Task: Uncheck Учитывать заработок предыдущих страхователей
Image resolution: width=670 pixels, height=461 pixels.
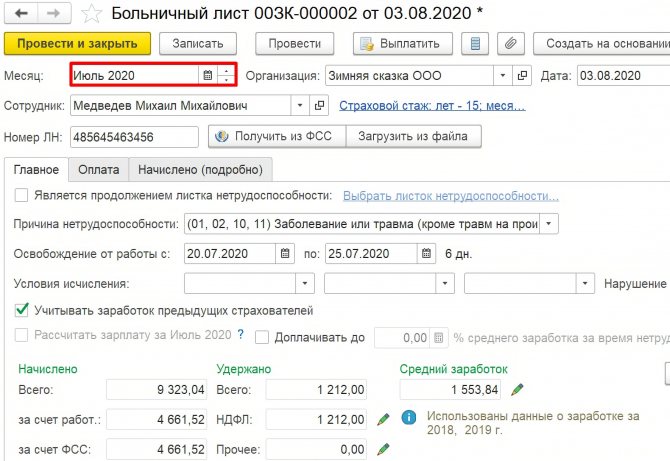Action: click(22, 310)
